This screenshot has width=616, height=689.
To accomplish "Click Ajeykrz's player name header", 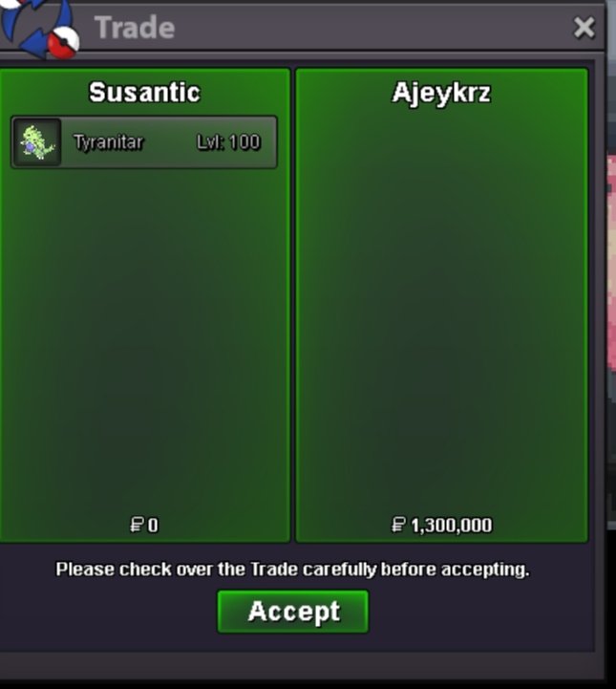I will click(x=441, y=94).
